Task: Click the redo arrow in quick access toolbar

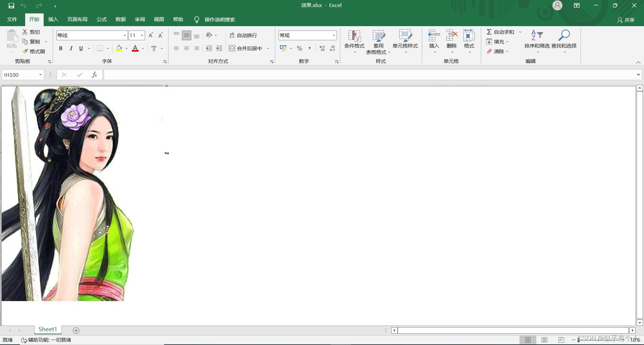Action: point(39,6)
